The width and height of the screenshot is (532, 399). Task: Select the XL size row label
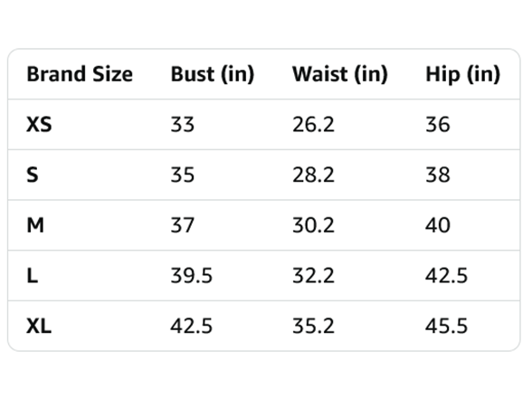(x=39, y=326)
